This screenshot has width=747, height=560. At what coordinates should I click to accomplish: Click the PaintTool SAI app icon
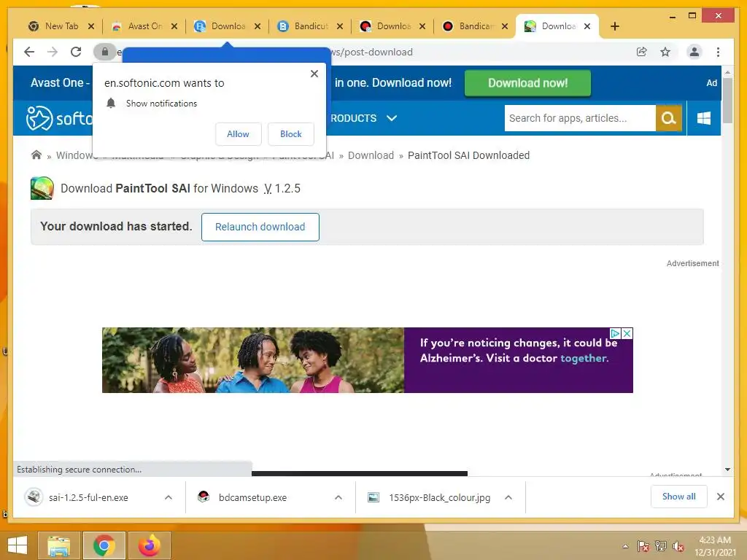[x=42, y=188]
